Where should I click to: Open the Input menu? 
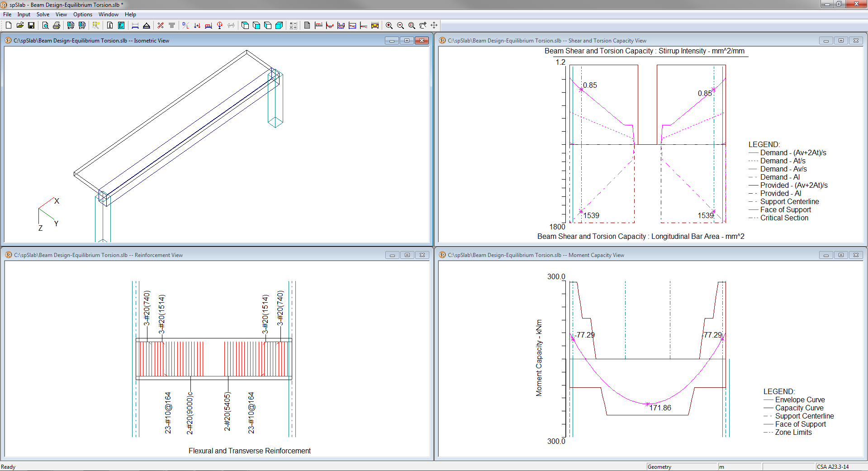tap(24, 14)
